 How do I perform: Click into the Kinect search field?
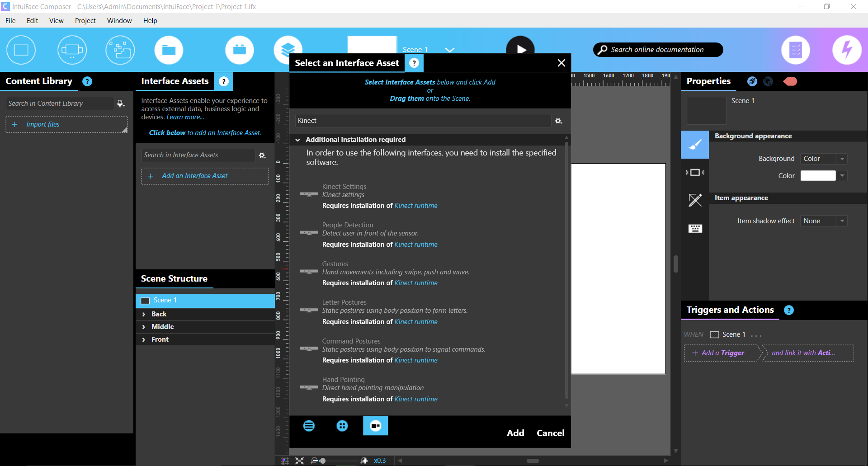423,121
